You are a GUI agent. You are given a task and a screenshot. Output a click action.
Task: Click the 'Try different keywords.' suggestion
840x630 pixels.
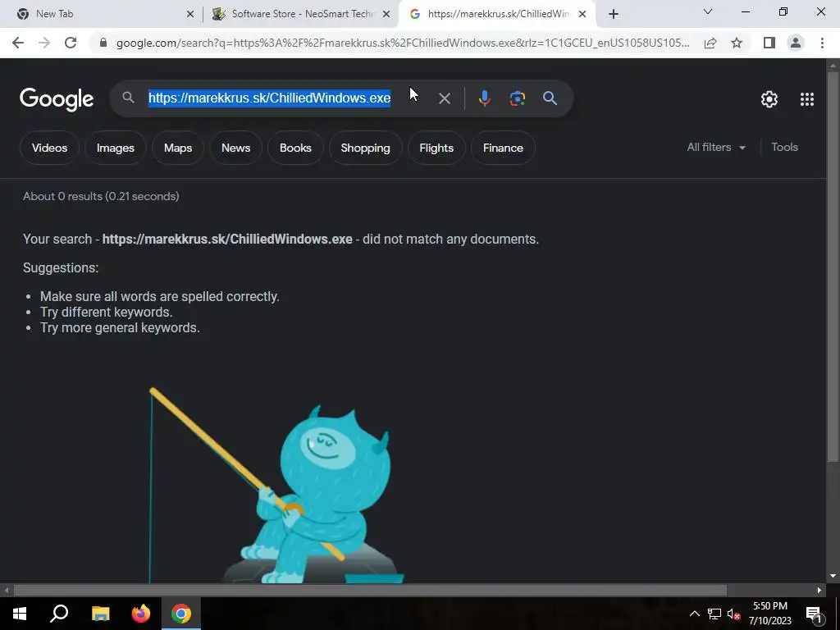coord(106,312)
